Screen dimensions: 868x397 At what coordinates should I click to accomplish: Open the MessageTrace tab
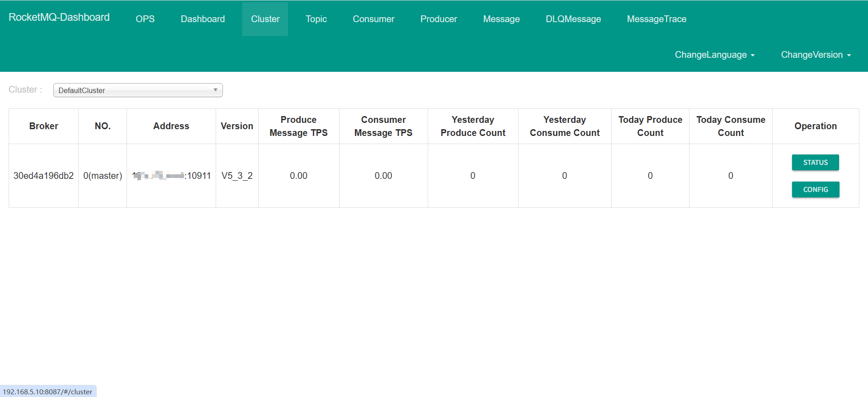point(656,19)
